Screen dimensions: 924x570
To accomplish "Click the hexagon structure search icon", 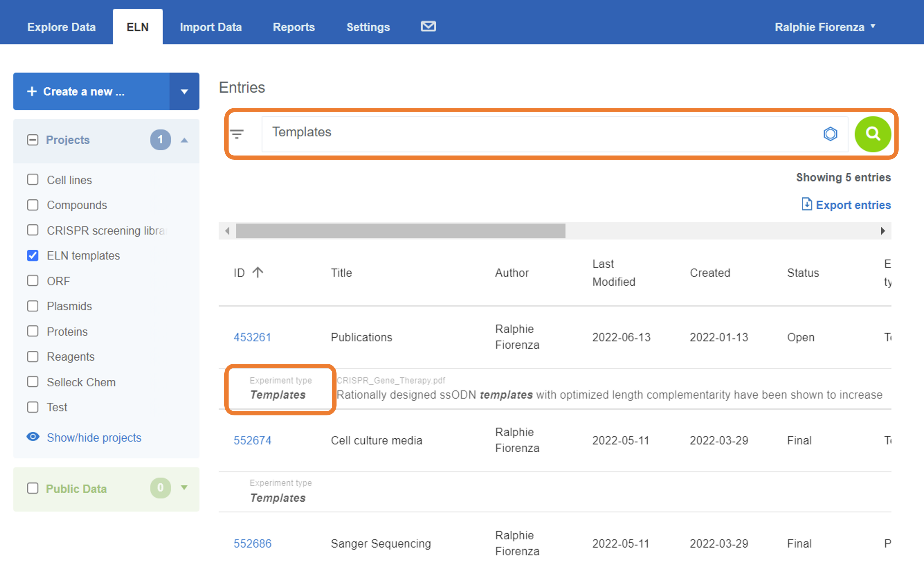I will [830, 134].
